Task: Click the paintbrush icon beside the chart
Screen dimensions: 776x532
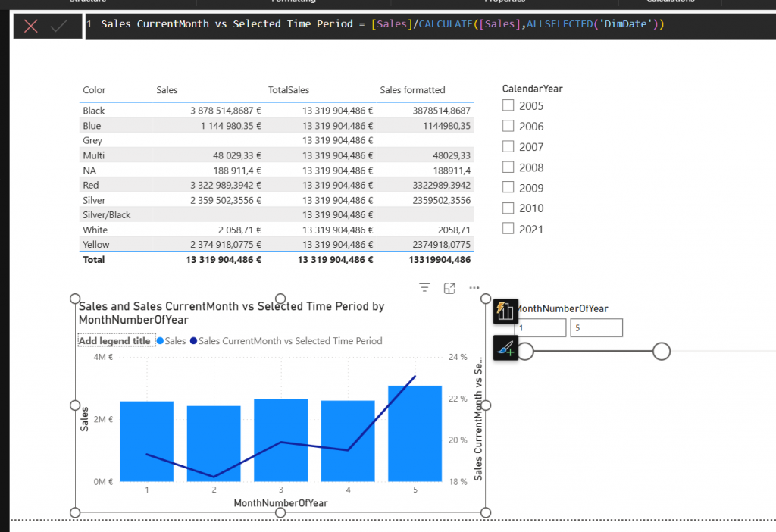Action: coord(505,348)
